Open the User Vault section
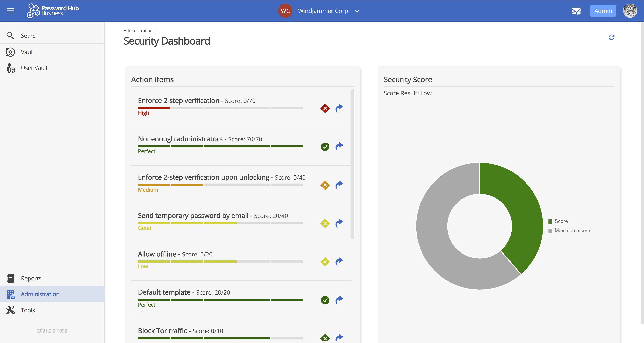Image resolution: width=644 pixels, height=343 pixels. click(34, 68)
